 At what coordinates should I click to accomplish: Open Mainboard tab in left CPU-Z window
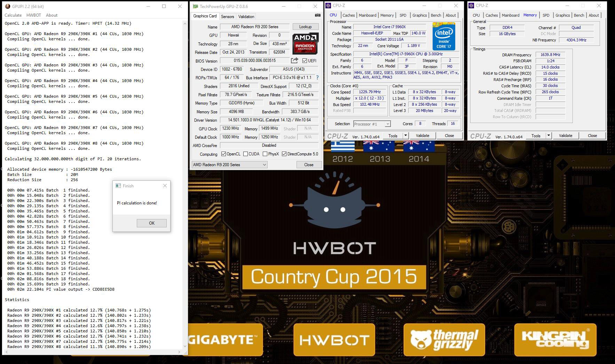coord(368,15)
